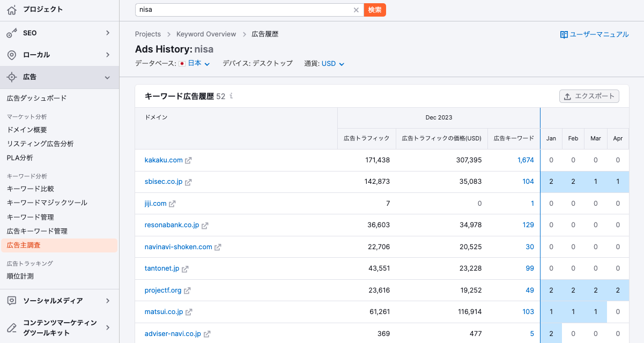Open キーワード管理 in the sidebar
This screenshot has width=644, height=343.
pyautogui.click(x=31, y=217)
